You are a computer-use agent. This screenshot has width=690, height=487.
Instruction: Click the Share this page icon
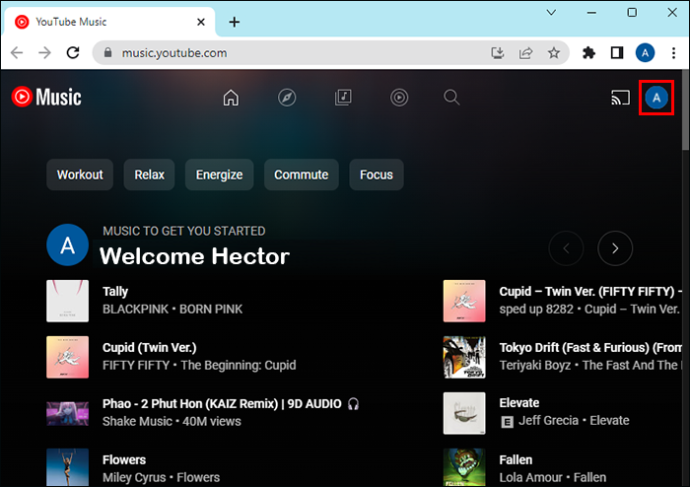(x=525, y=53)
